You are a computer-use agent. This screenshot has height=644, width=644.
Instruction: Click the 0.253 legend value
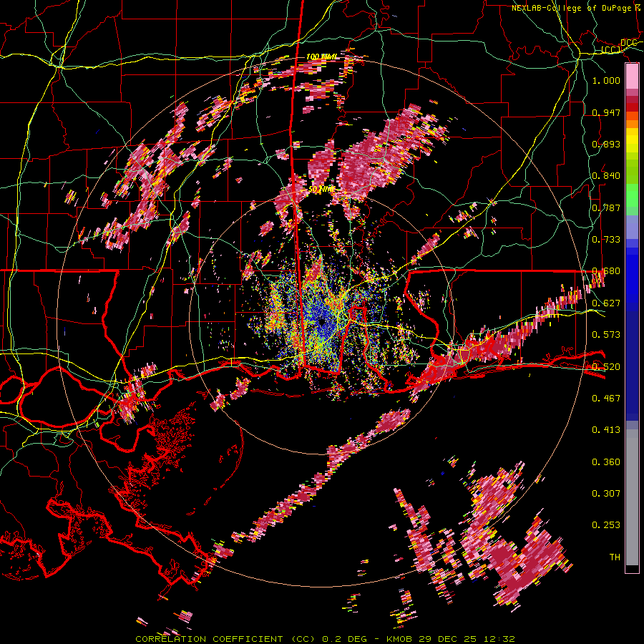click(606, 525)
